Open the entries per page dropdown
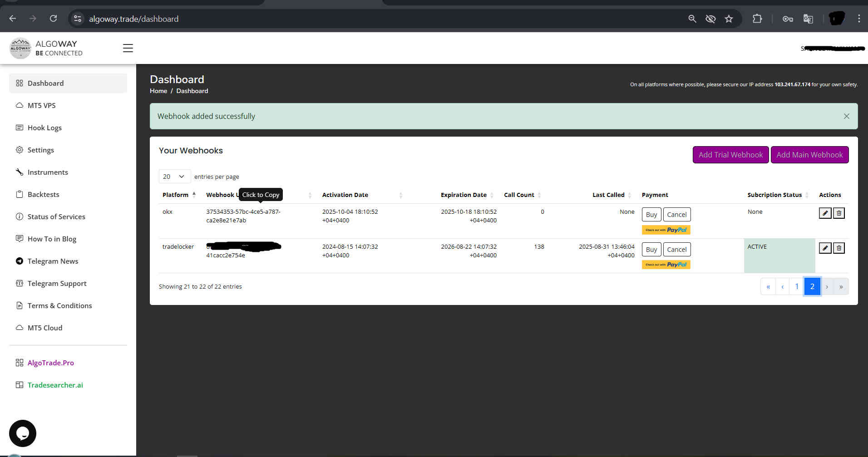The width and height of the screenshot is (868, 457). click(x=174, y=177)
